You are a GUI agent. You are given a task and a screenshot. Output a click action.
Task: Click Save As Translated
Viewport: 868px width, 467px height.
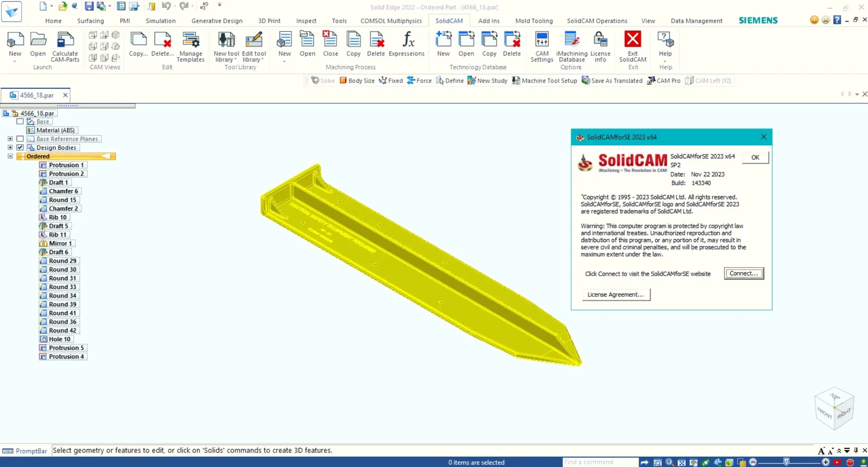[612, 81]
